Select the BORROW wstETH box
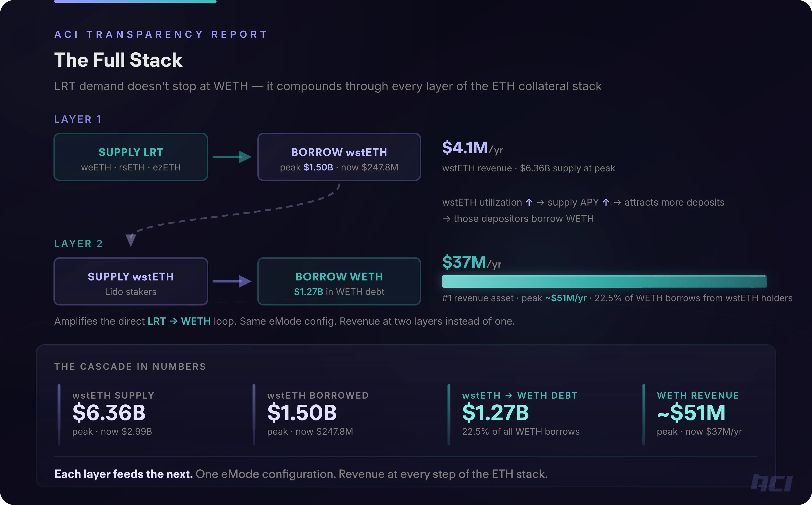This screenshot has width=812, height=505. [x=339, y=157]
